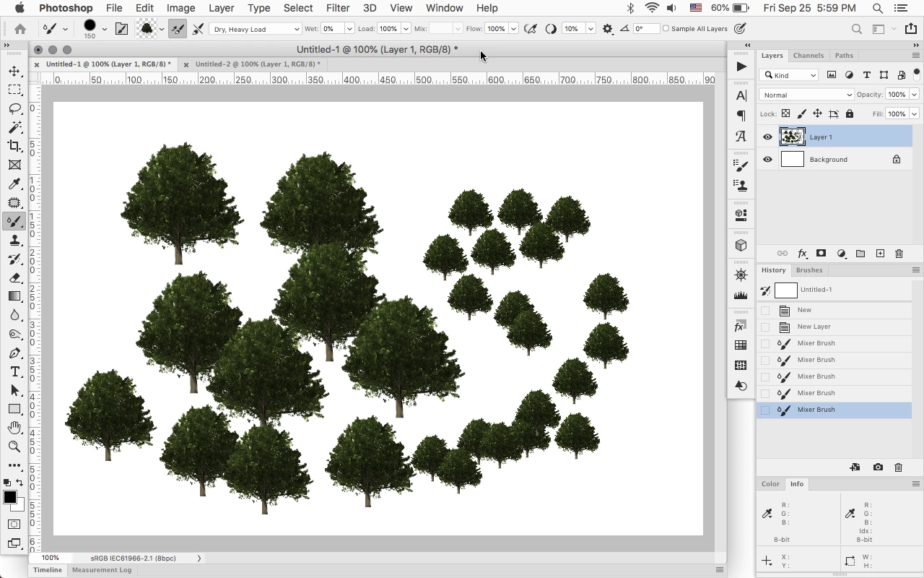Hide Layer 1 visibility eye
Viewport: 924px width, 578px height.
coord(767,137)
